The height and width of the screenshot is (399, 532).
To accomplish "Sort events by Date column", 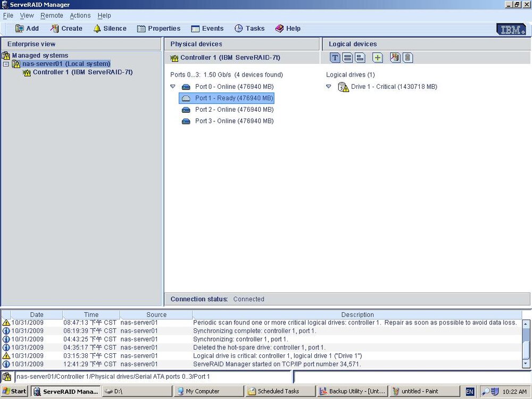I will tap(37, 314).
